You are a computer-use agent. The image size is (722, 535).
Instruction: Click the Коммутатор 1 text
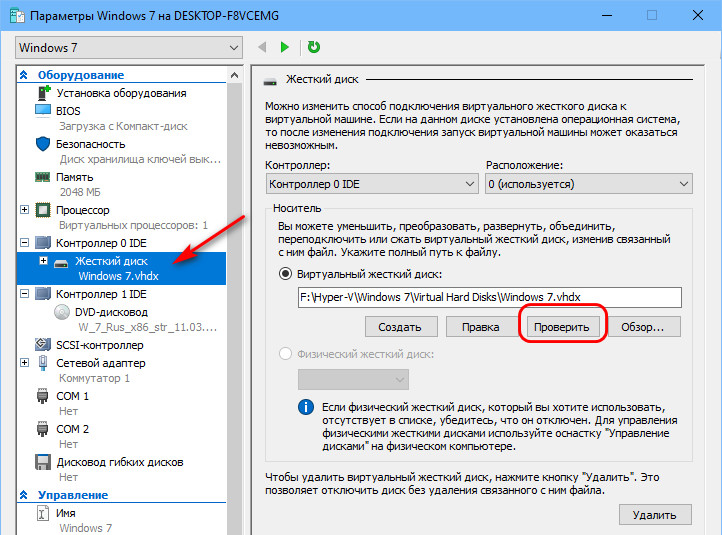pos(94,378)
